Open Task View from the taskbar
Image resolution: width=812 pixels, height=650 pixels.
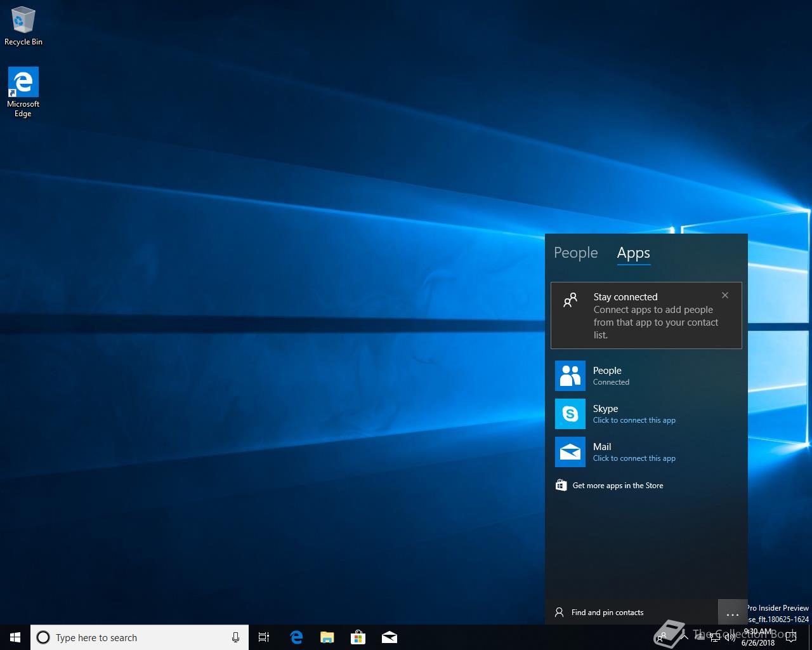(264, 637)
